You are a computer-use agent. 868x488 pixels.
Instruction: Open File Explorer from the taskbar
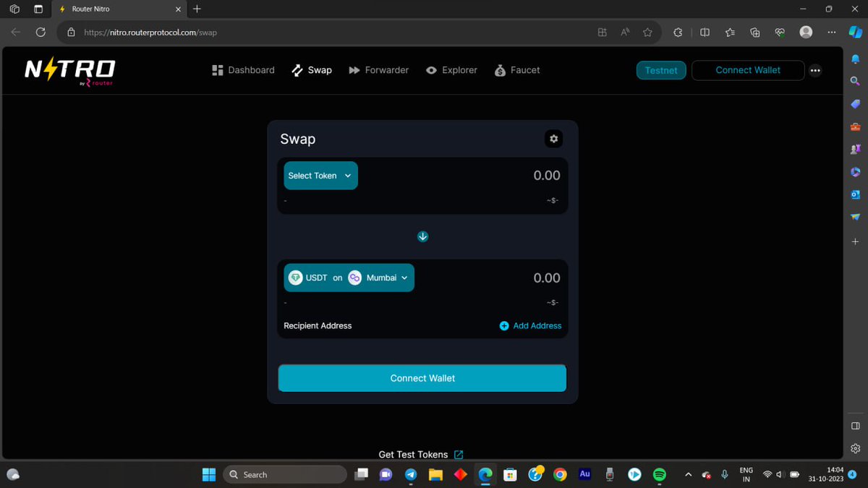435,475
